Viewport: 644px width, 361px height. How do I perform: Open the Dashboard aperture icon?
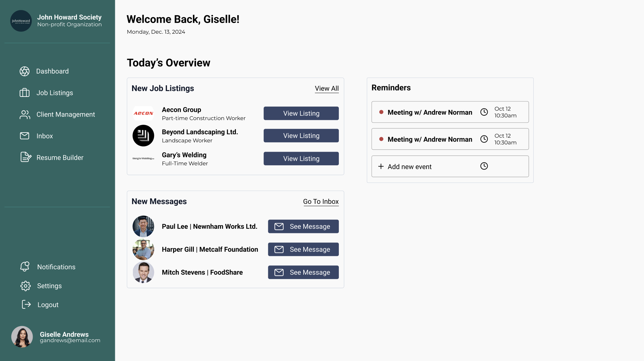click(x=25, y=71)
